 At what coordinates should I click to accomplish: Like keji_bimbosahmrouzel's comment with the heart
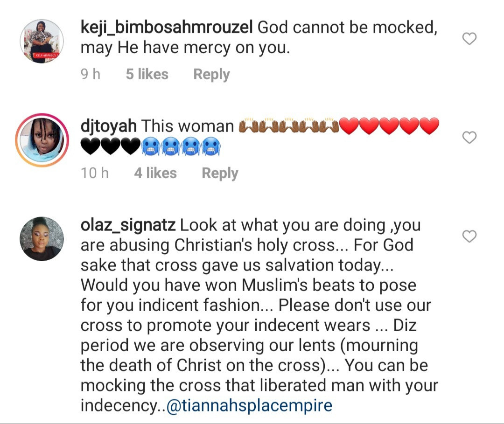[x=469, y=39]
